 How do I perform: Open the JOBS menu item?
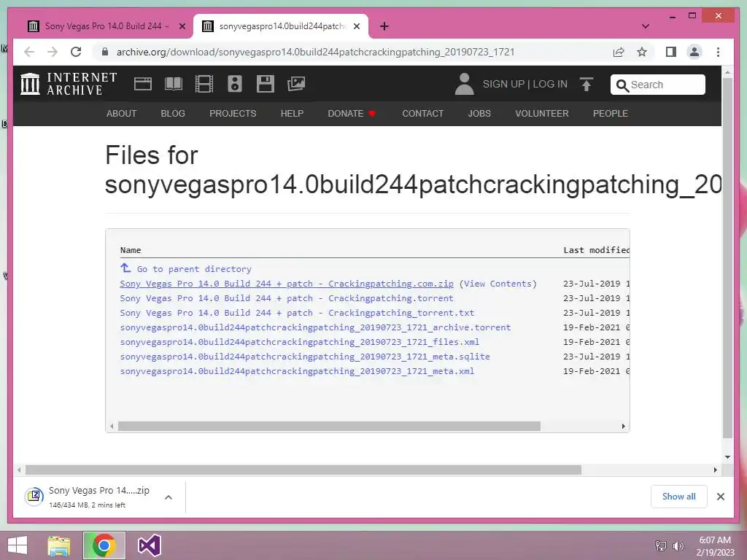[x=479, y=113]
